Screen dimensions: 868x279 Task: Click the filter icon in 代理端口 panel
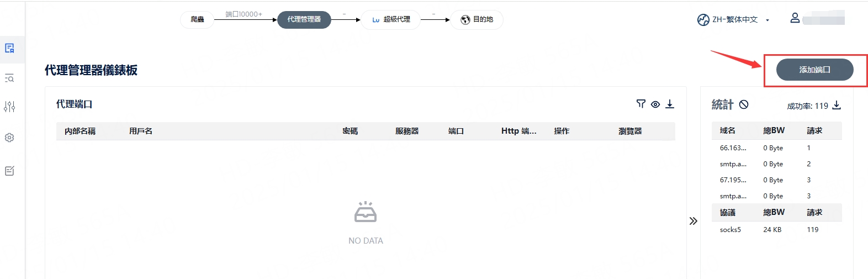(x=641, y=104)
